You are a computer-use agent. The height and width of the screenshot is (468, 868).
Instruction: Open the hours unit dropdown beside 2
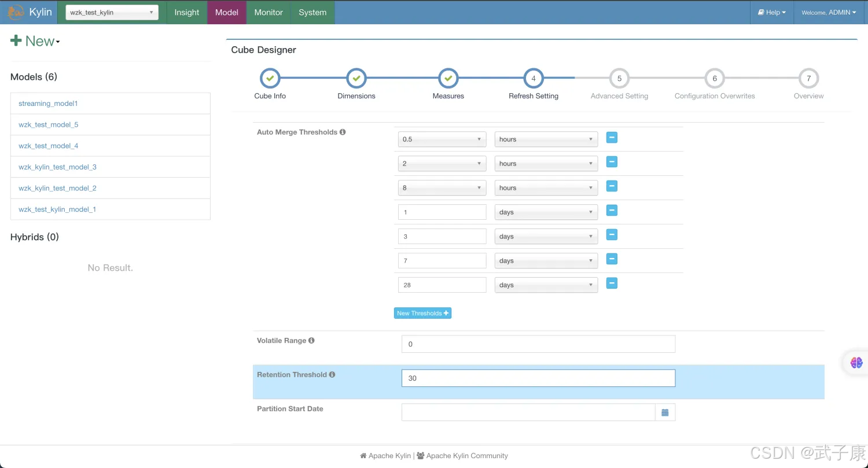(546, 164)
